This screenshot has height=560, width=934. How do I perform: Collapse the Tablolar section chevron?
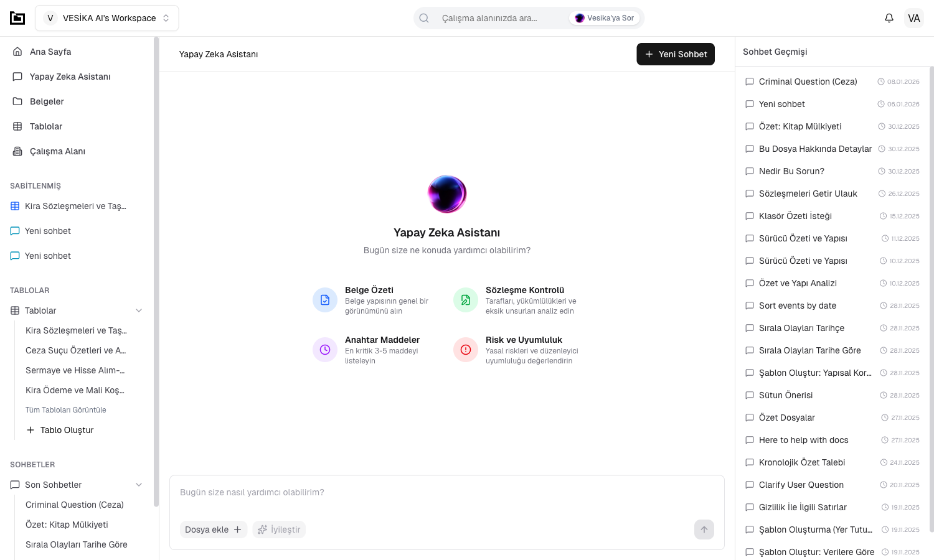139,310
